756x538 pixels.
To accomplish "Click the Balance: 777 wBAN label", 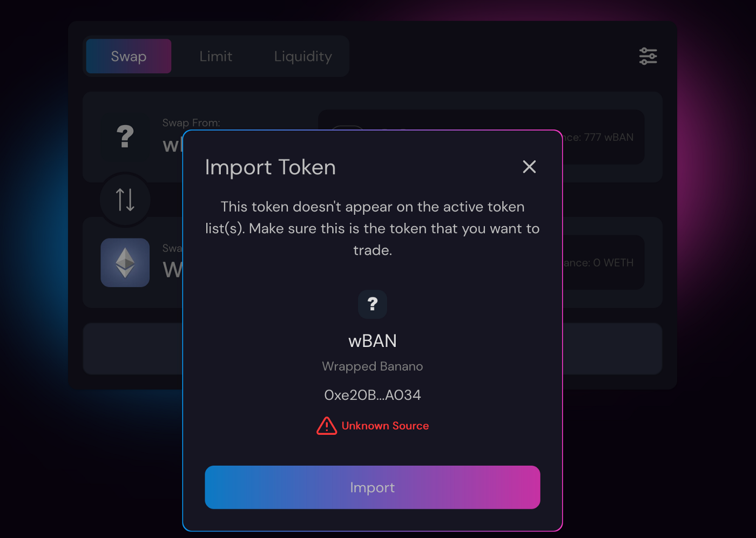I will 598,137.
